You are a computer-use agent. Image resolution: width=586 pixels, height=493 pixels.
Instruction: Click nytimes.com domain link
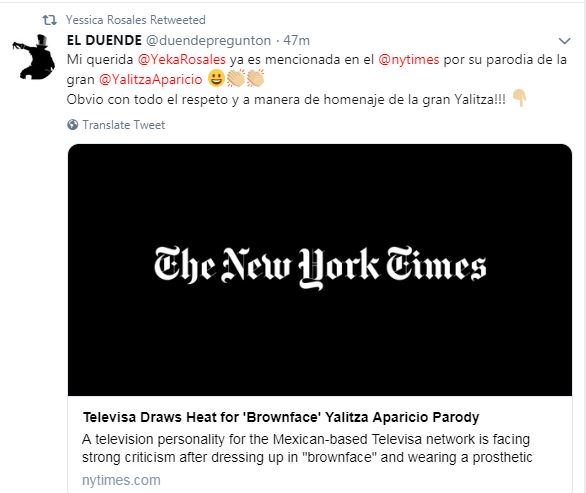(x=121, y=480)
